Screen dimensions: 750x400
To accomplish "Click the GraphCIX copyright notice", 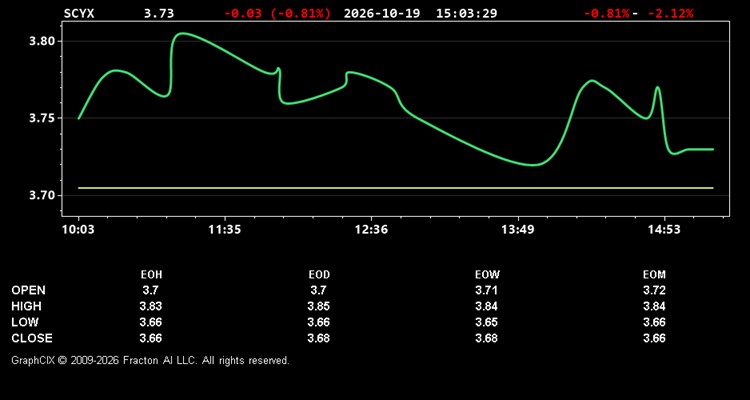I will point(150,360).
